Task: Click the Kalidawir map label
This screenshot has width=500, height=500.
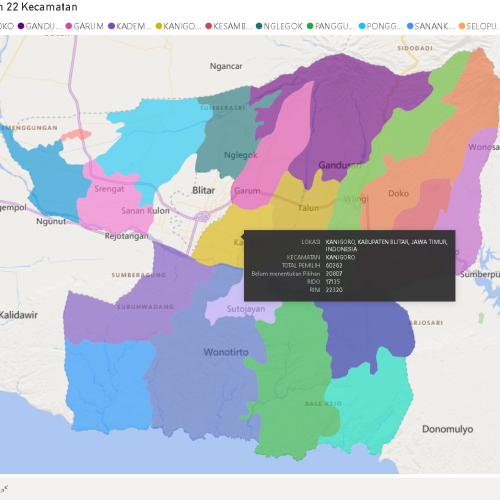Action: click(x=19, y=315)
